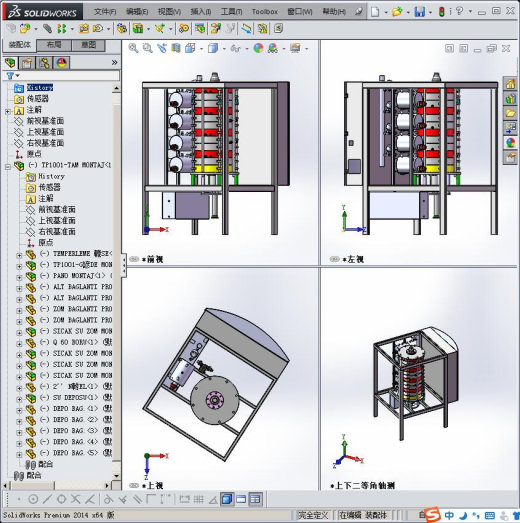The width and height of the screenshot is (520, 523).
Task: Click the Design Library icon in task pane
Action: click(x=510, y=98)
